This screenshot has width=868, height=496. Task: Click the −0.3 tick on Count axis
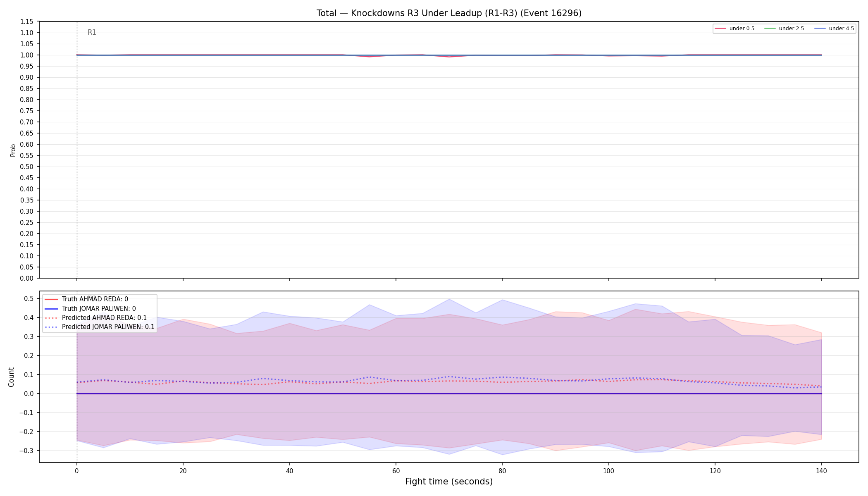coord(26,451)
